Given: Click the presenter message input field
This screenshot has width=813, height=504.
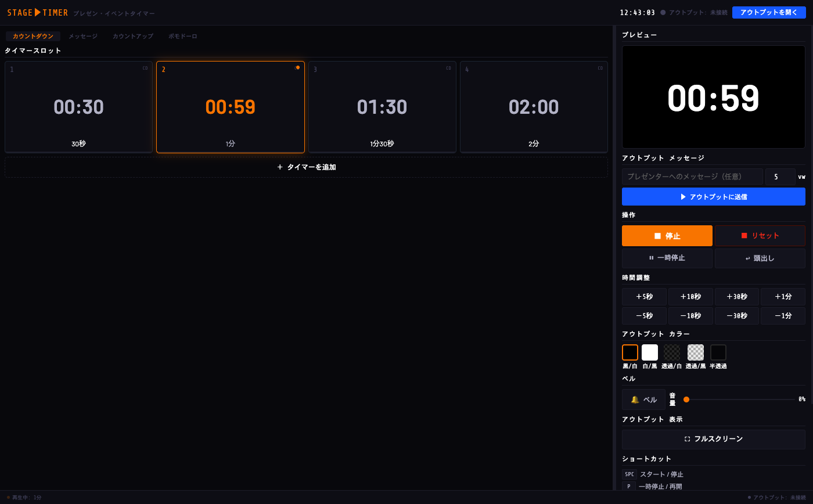Looking at the screenshot, I should [x=692, y=177].
